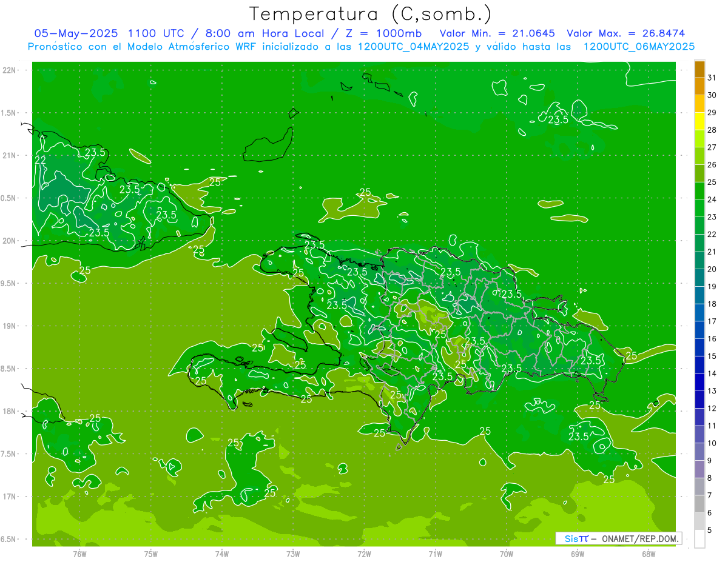This screenshot has height=562, width=728.
Task: Click "Valor Min. = 21.0645"
Action: 497,33
